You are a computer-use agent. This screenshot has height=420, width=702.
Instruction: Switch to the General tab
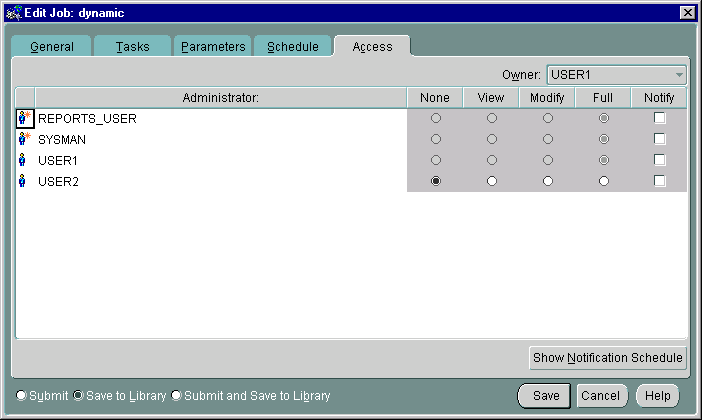52,47
